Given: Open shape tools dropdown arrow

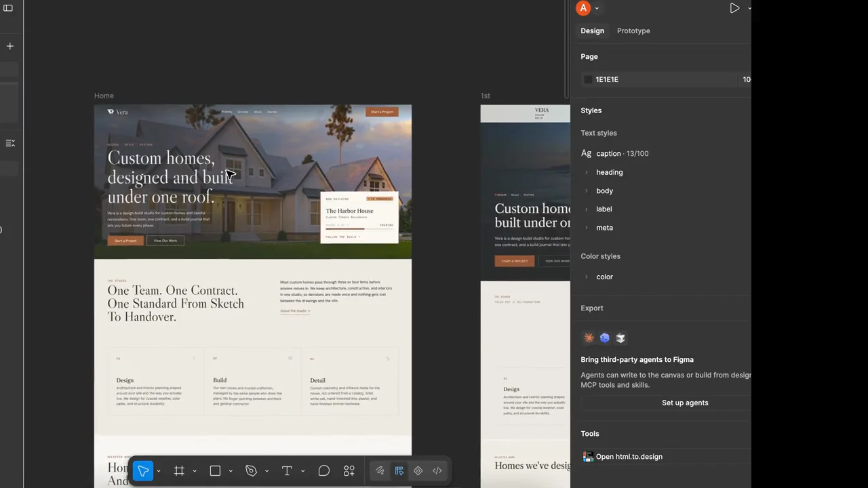Looking at the screenshot, I should click(231, 471).
